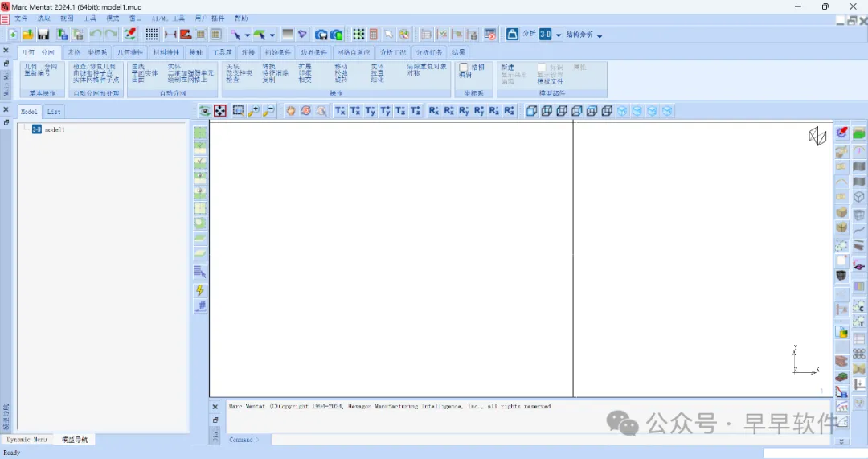This screenshot has height=459, width=868.
Task: Click the table icon with red X
Action: pyautogui.click(x=490, y=35)
